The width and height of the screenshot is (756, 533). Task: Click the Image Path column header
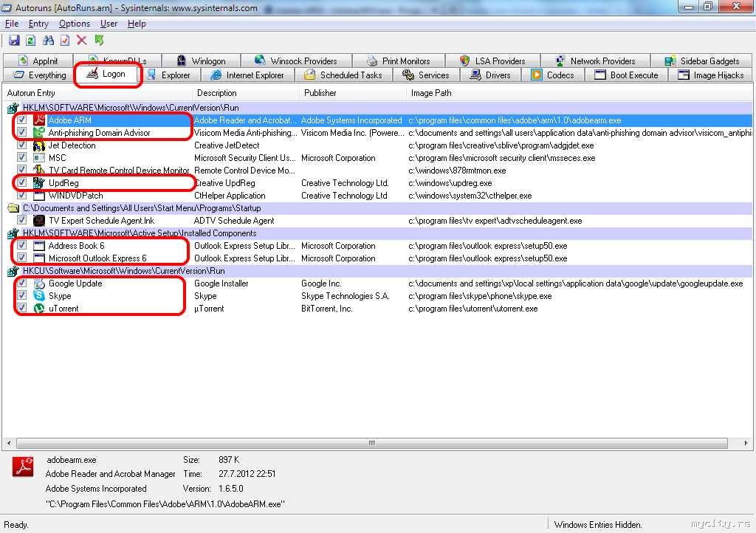[579, 93]
